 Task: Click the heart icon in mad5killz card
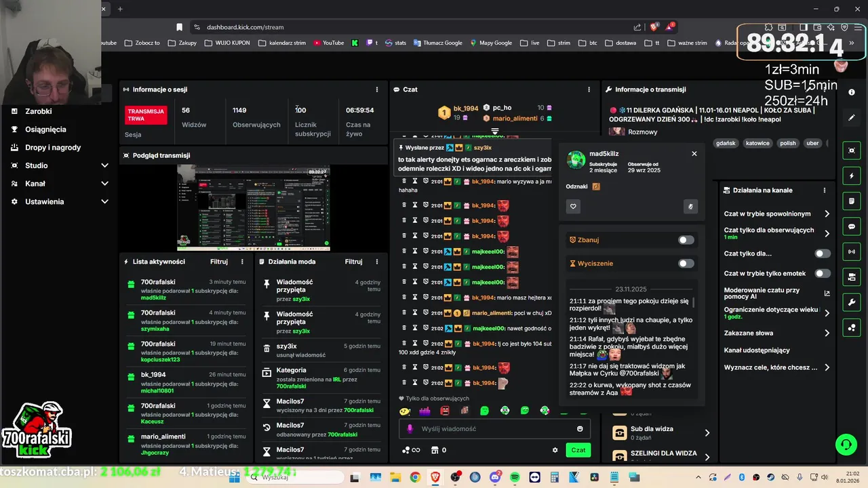[574, 207]
